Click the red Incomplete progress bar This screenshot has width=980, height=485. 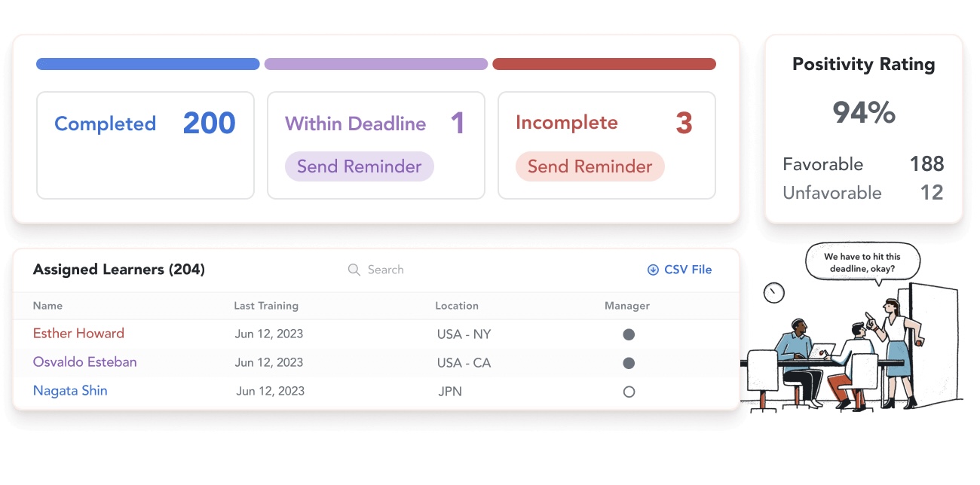point(604,64)
